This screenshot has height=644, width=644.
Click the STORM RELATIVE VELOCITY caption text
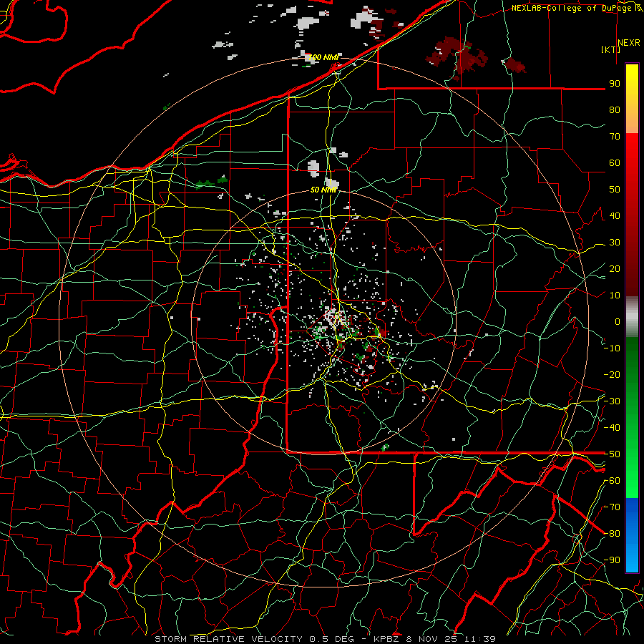[x=228, y=639]
